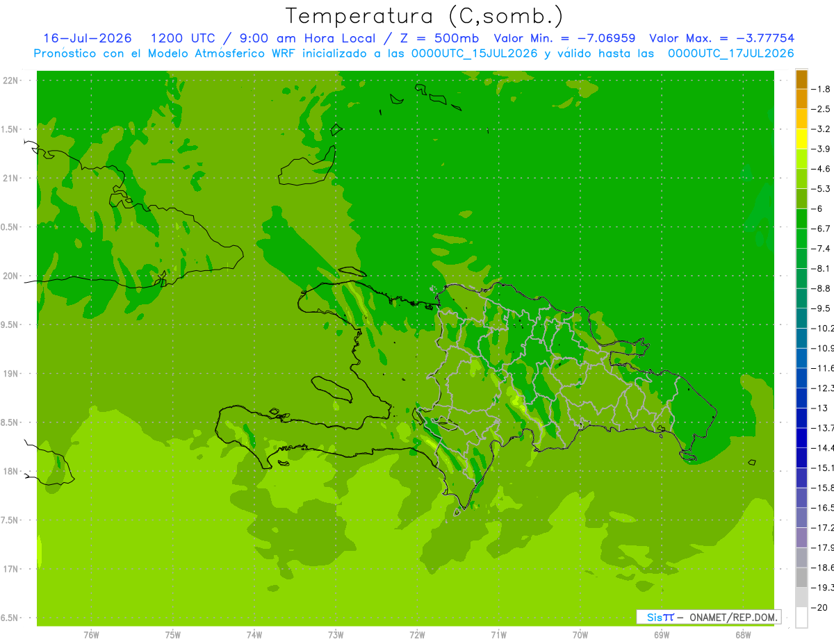Select the '1200 UTC' time text
The image size is (834, 644).
click(x=183, y=38)
